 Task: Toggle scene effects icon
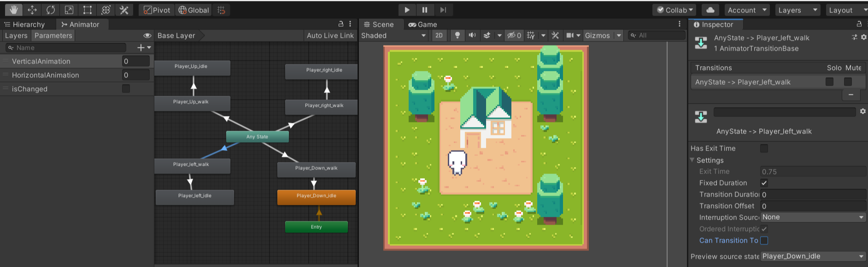[487, 35]
